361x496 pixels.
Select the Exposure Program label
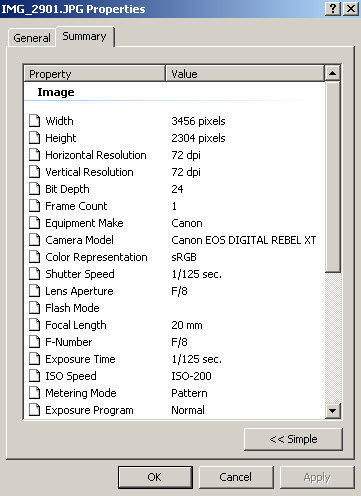click(x=89, y=410)
